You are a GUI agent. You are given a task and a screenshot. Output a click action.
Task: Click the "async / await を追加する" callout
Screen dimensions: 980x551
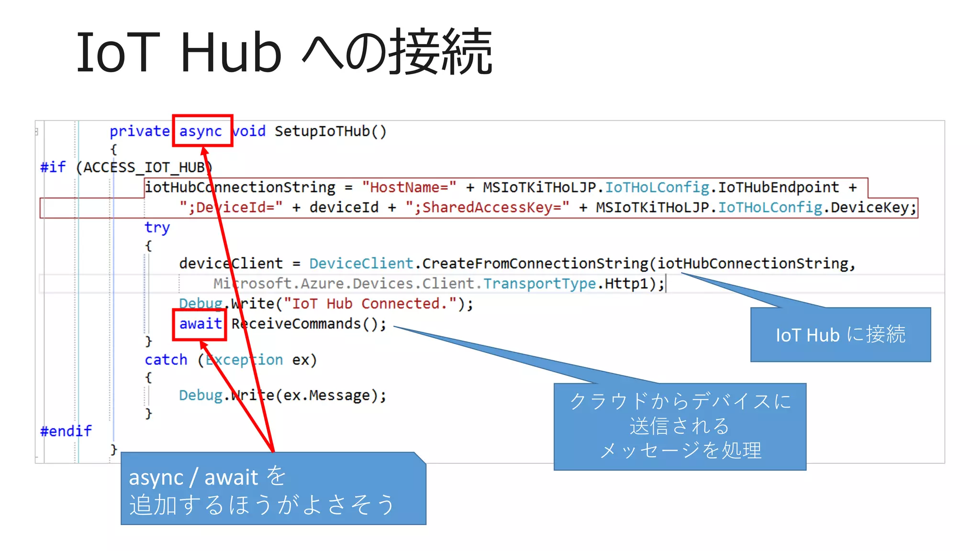coord(273,489)
